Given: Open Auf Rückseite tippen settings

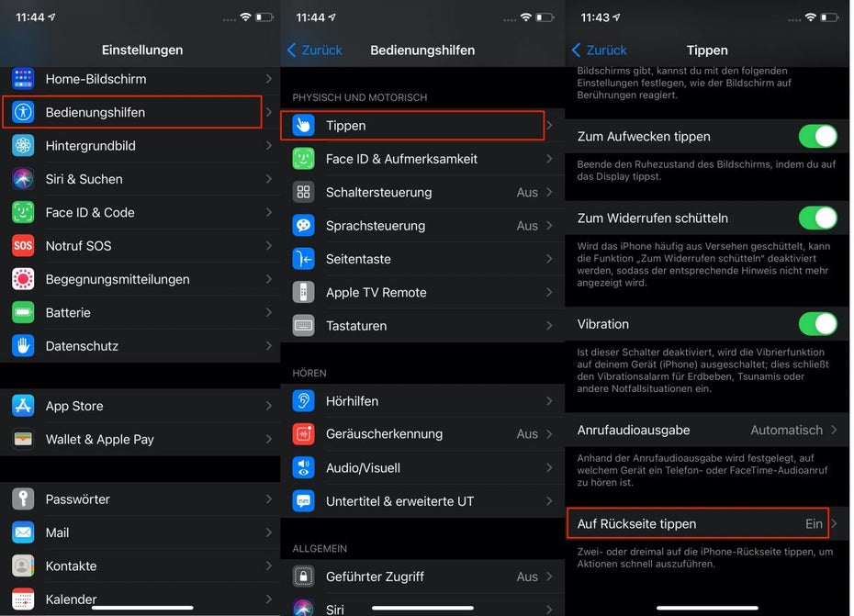Looking at the screenshot, I should coord(698,523).
